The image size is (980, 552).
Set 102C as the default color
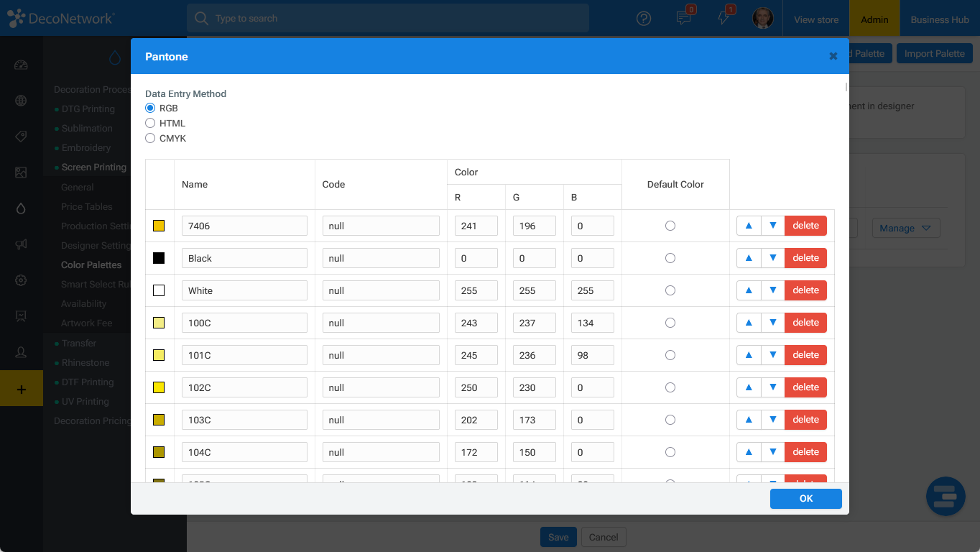point(670,387)
